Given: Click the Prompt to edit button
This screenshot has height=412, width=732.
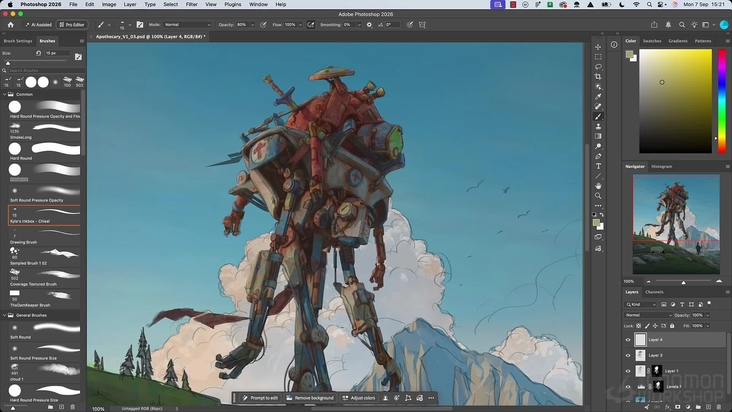Looking at the screenshot, I should [x=260, y=398].
